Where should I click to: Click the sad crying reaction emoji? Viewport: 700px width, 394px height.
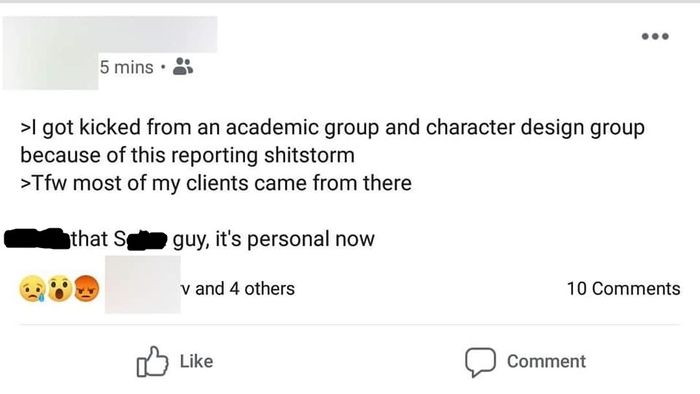point(32,288)
